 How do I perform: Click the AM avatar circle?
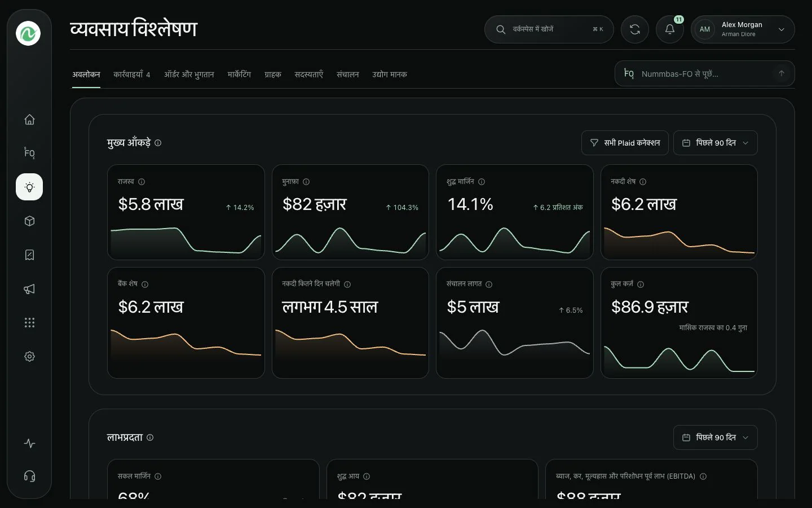(705, 29)
